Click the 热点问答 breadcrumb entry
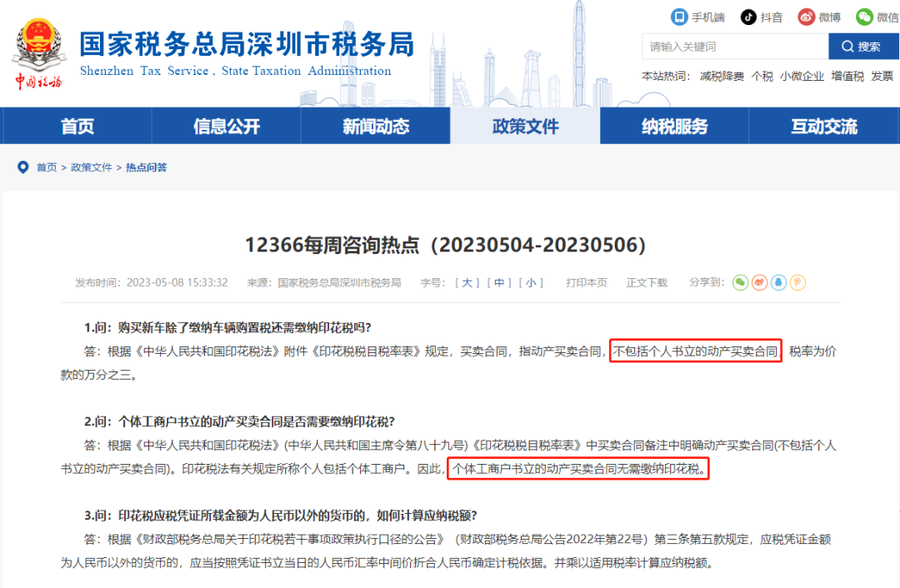 click(x=148, y=167)
